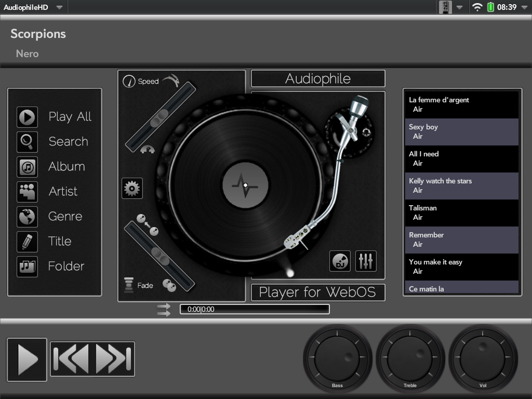Click the Scorpions artist heading
532x399 pixels.
tap(38, 34)
